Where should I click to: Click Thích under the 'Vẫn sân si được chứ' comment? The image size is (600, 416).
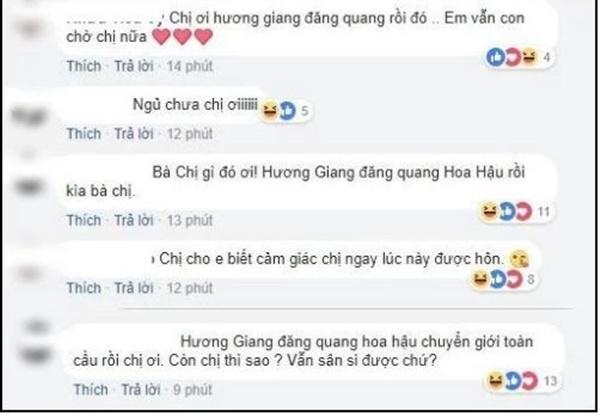pyautogui.click(x=91, y=390)
